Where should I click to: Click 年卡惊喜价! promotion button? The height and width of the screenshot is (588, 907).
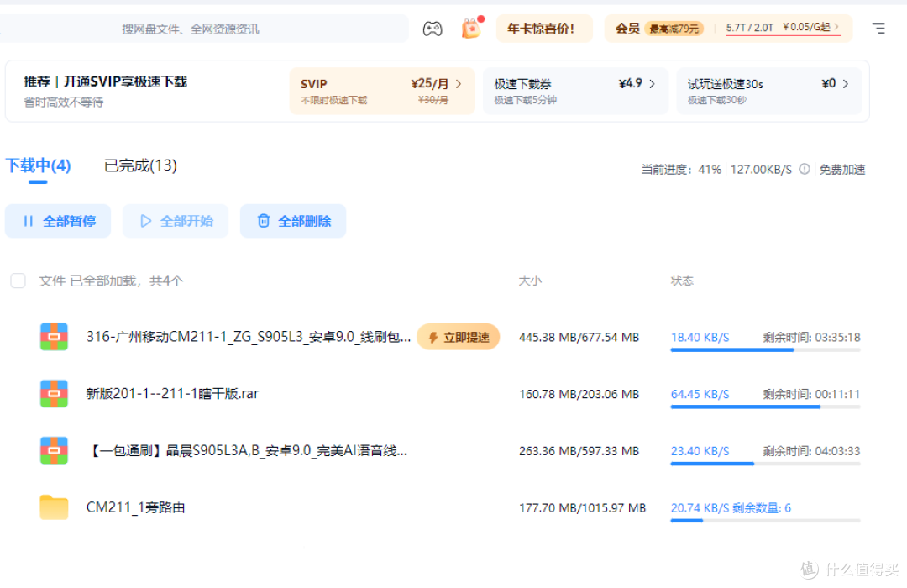(x=544, y=29)
